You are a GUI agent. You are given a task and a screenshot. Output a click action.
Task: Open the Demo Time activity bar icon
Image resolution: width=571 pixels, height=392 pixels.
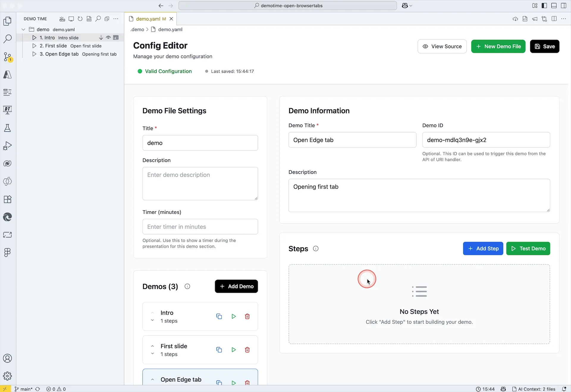[7, 110]
